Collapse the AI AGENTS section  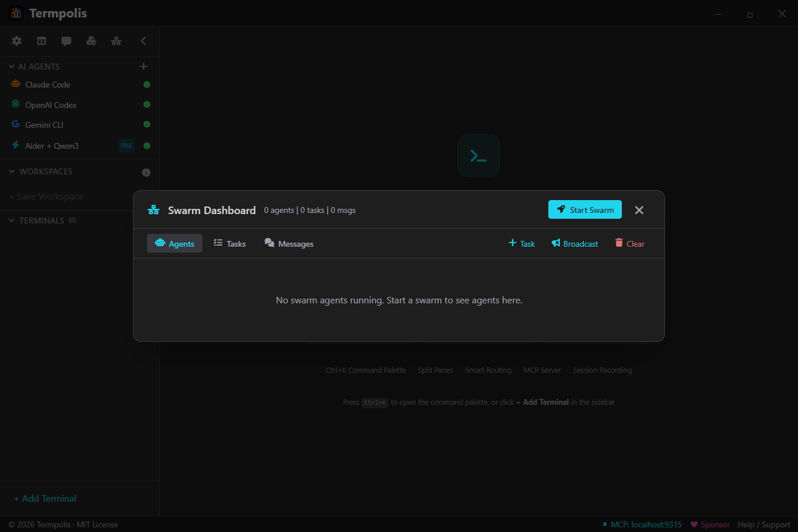(x=10, y=66)
